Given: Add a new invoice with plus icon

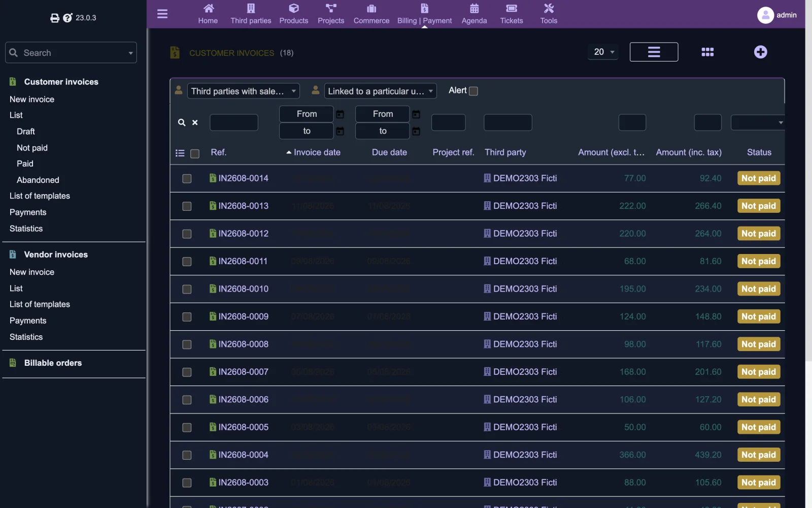Looking at the screenshot, I should coord(760,52).
